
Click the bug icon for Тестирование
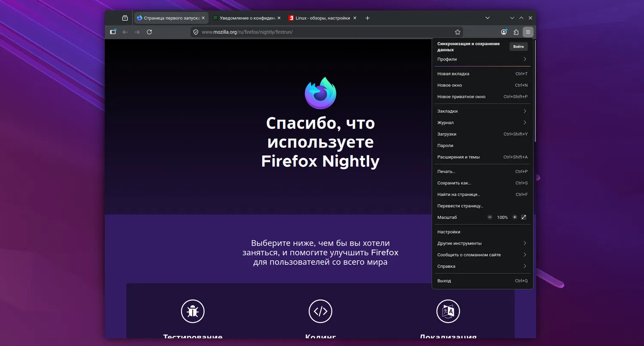click(193, 311)
